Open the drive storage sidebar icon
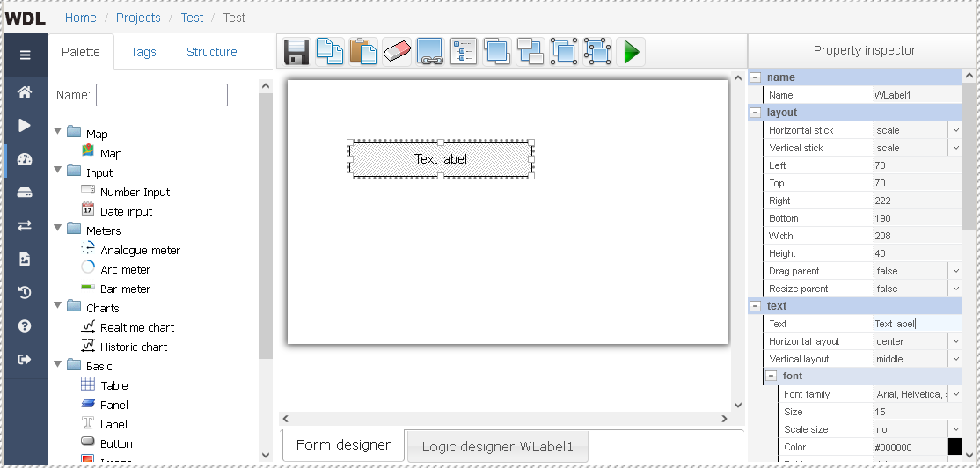Viewport: 980px width, 468px height. 25,193
